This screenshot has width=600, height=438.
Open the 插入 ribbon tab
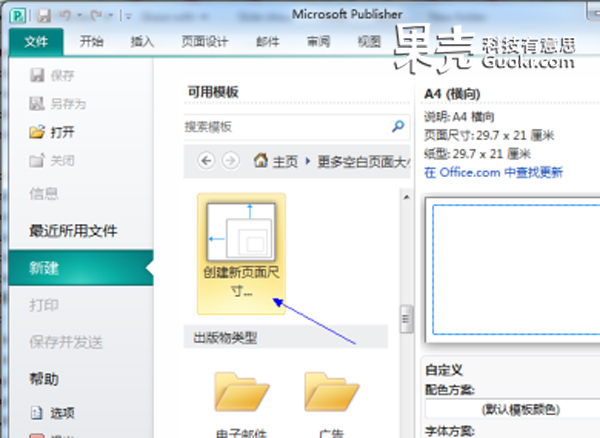(x=143, y=42)
